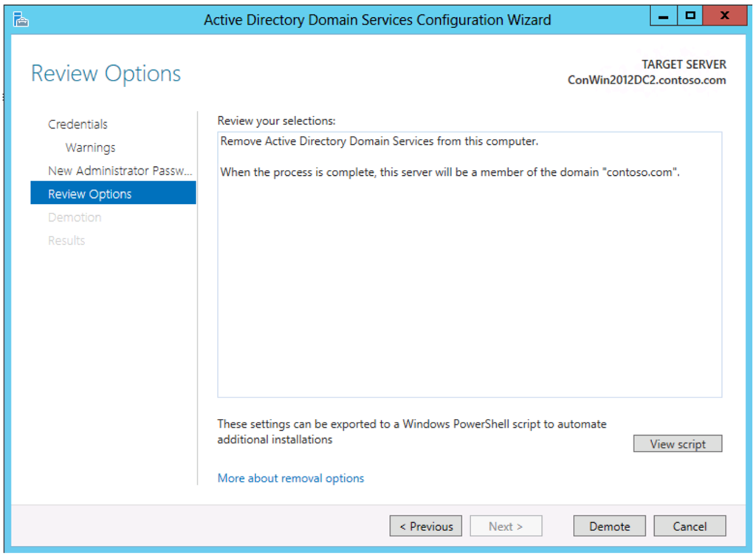Viewport: 756px width, 557px height.
Task: Click the wizard window title text
Action: (377, 20)
